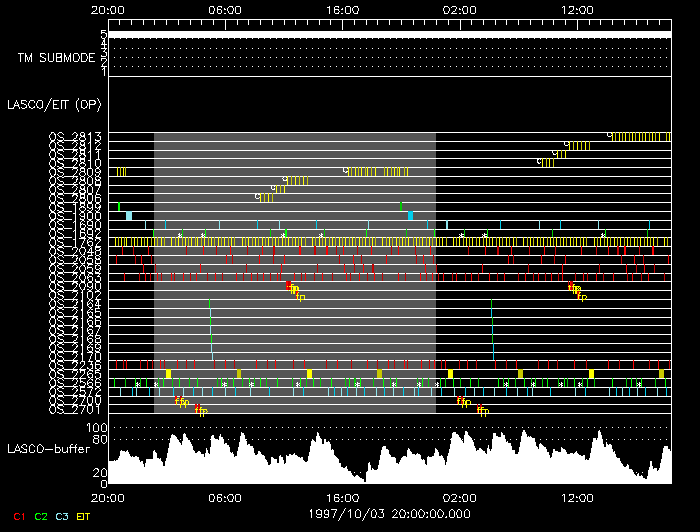The image size is (700, 532).
Task: Click the LASCO/EIT (OP) label
Action: (x=54, y=104)
